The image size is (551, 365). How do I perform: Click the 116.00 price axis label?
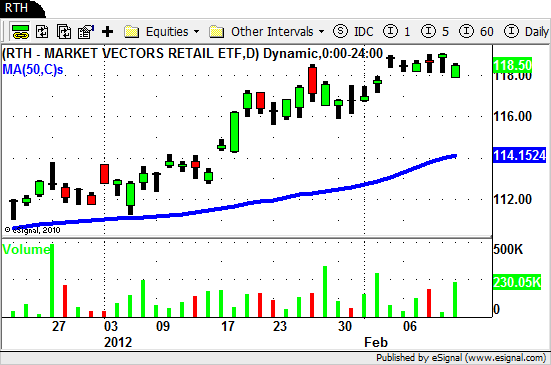point(513,116)
